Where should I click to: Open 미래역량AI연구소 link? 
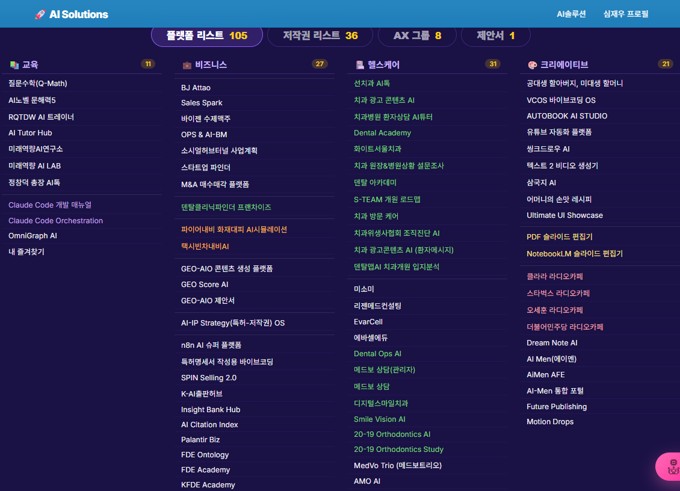(x=36, y=149)
